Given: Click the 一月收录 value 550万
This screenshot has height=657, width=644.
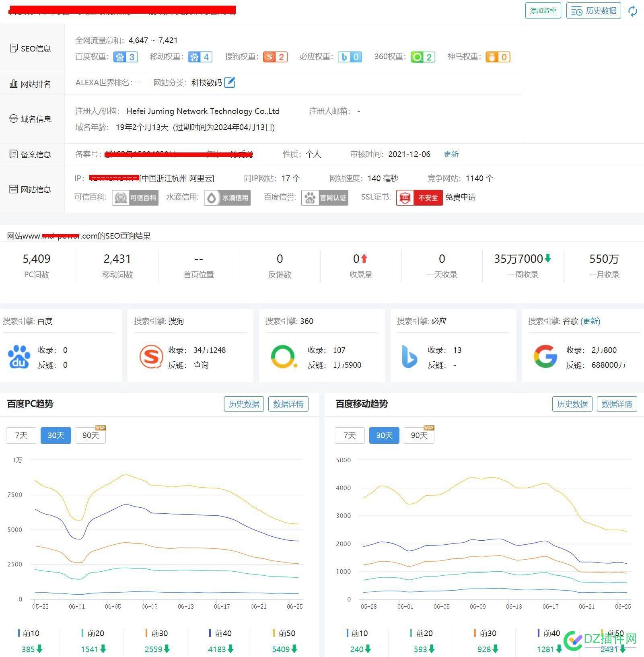Looking at the screenshot, I should (x=604, y=259).
